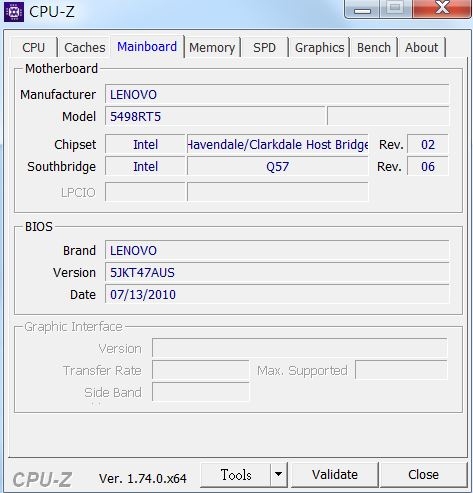Viewport: 473px width, 493px height.
Task: Open the Graphics tab
Action: (x=319, y=47)
